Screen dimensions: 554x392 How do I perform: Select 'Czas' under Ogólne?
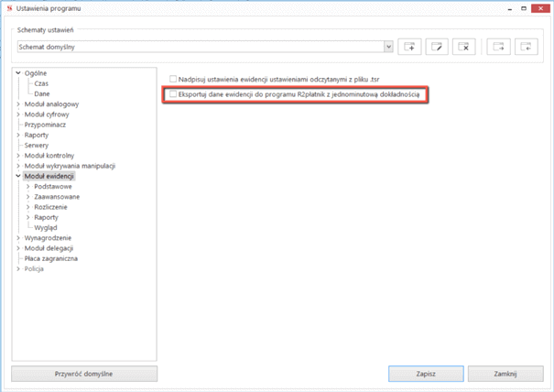click(x=41, y=83)
